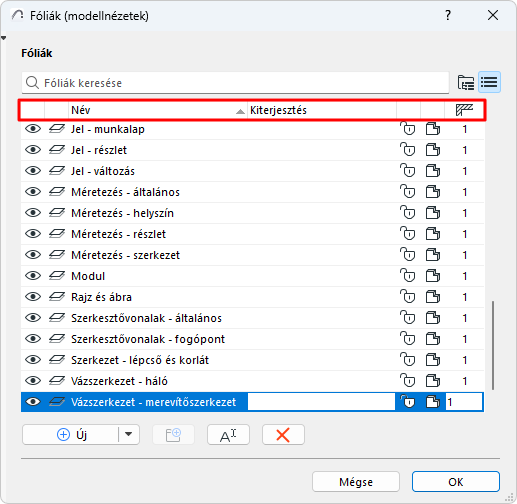Hide Méretezés - általános layer
The height and width of the screenshot is (504, 517).
pos(33,192)
